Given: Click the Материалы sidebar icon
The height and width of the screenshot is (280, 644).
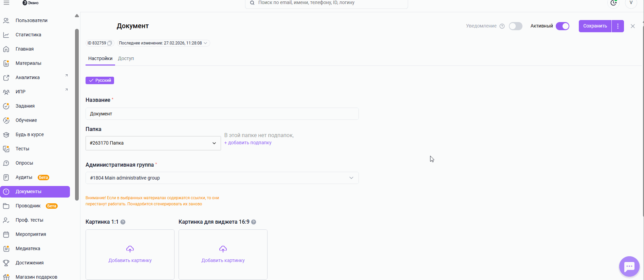Looking at the screenshot, I should [6, 63].
